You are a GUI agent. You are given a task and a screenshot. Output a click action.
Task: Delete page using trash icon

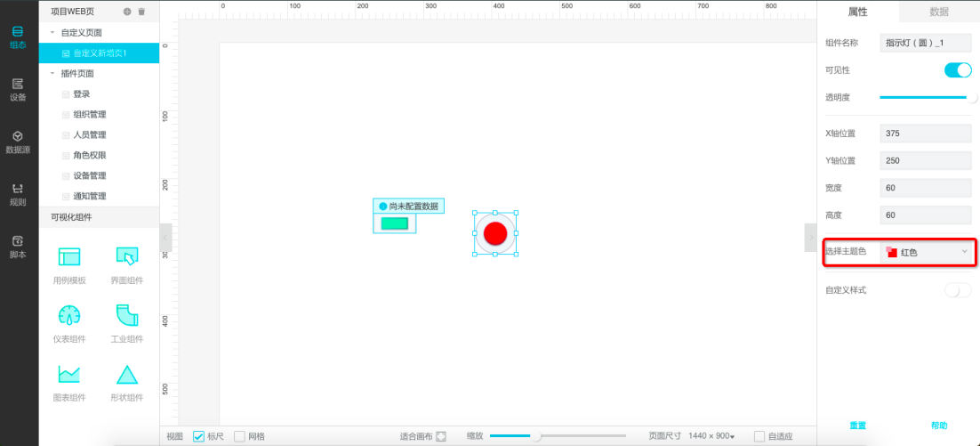coord(142,12)
